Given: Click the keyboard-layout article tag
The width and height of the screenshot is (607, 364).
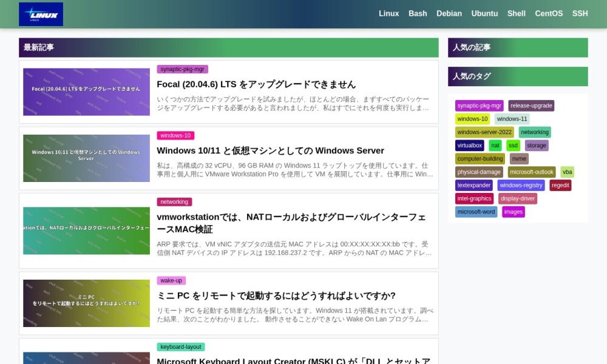Looking at the screenshot, I should pyautogui.click(x=180, y=347).
